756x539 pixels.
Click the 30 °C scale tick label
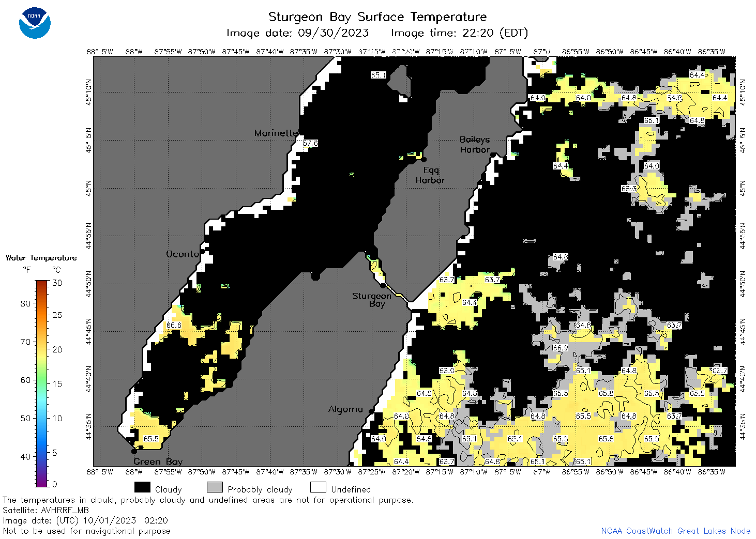pos(57,283)
